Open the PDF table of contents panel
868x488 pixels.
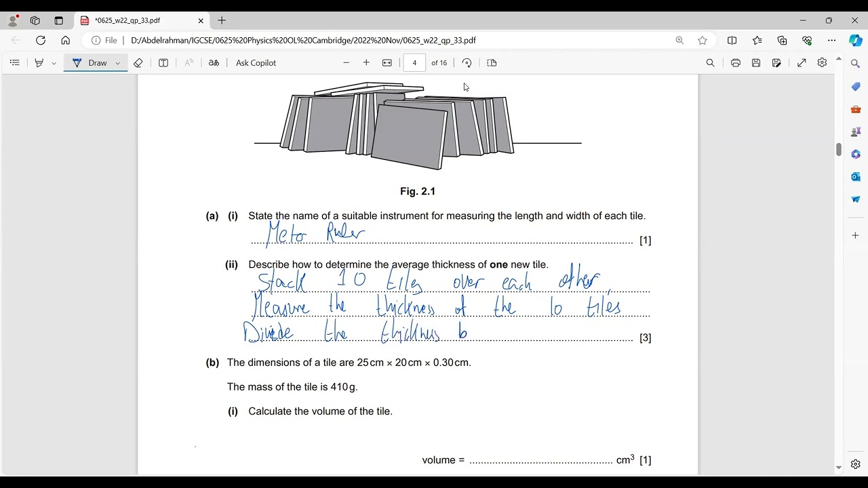14,62
